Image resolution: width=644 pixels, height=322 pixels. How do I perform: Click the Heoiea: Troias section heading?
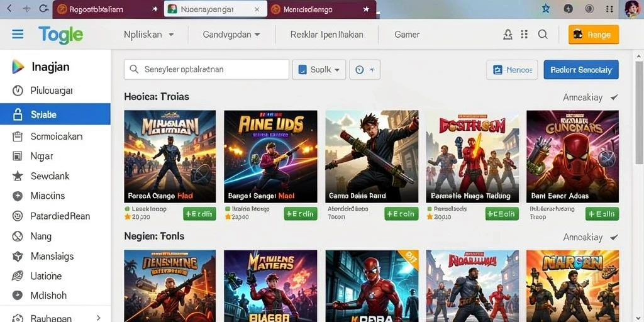tap(157, 97)
